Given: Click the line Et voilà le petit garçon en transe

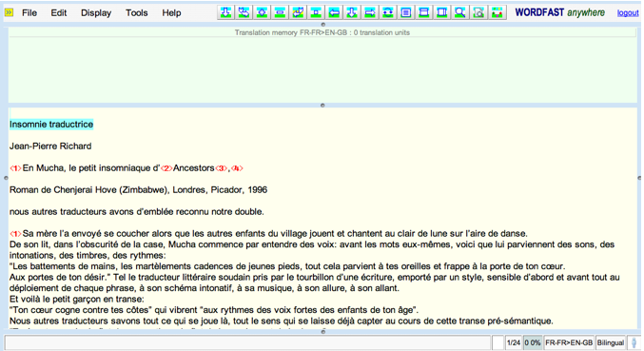Looking at the screenshot, I should click(x=77, y=299).
